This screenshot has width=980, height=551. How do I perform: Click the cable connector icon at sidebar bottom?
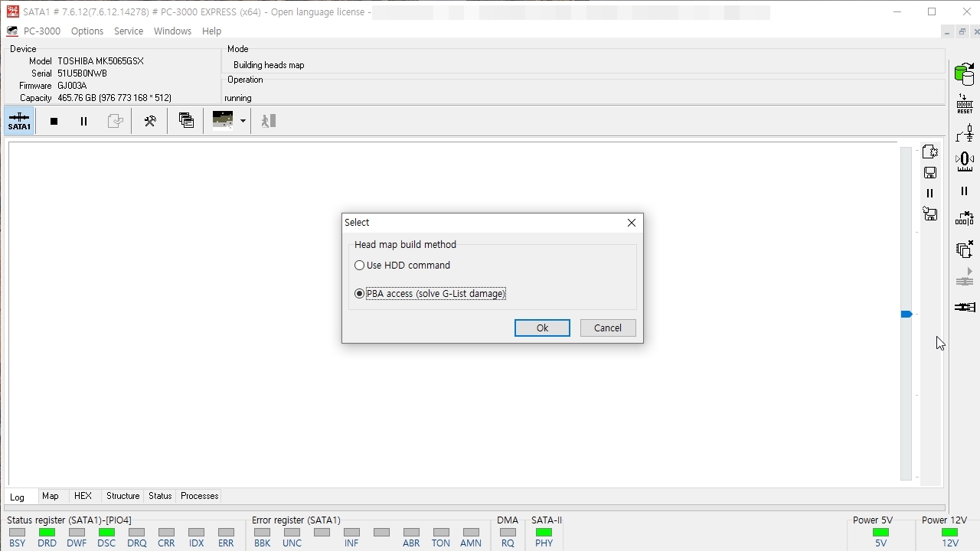(965, 307)
